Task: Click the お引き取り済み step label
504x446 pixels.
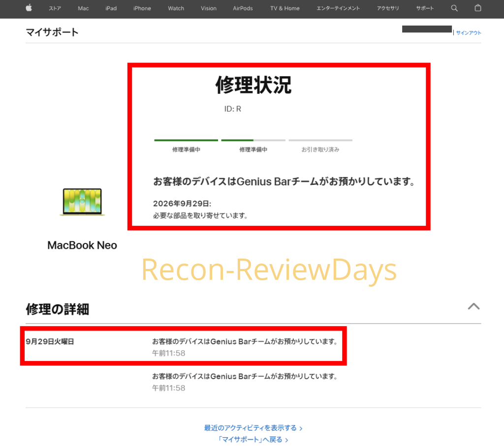Action: coord(320,149)
